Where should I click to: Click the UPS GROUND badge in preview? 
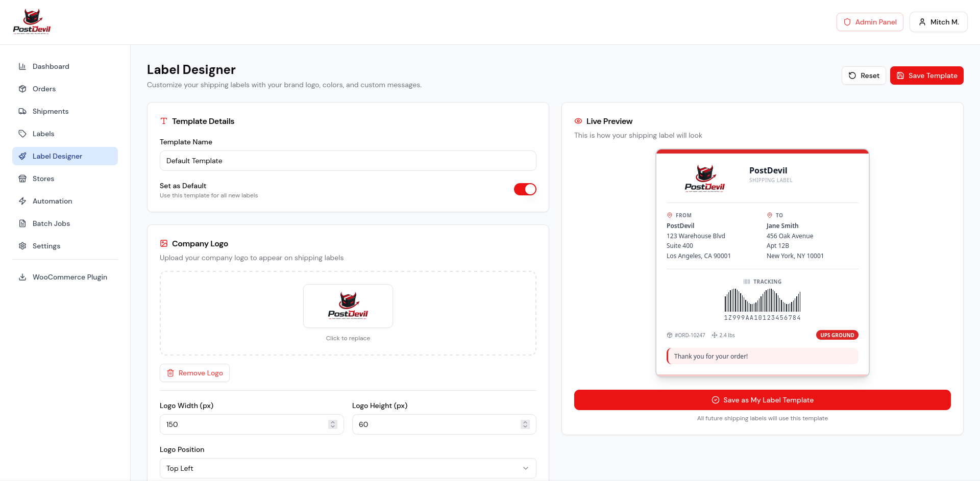pos(837,335)
